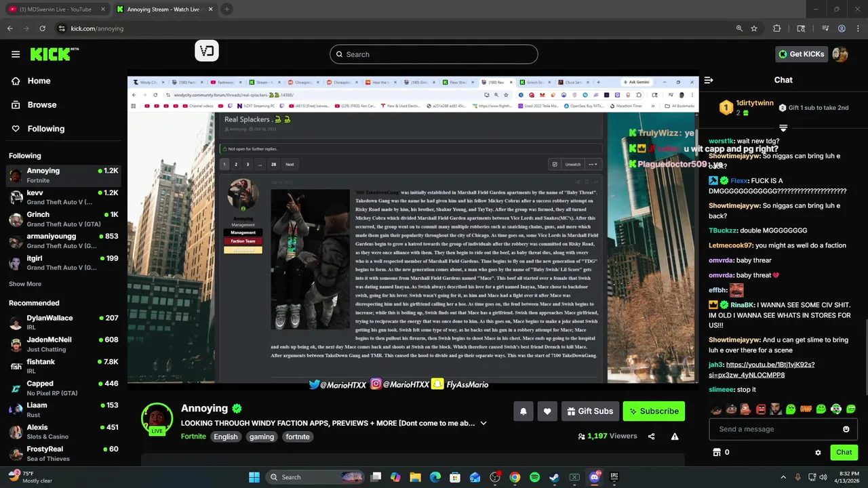Screen dimensions: 868x488
Task: Show hidden system tray icons
Action: tap(783, 477)
